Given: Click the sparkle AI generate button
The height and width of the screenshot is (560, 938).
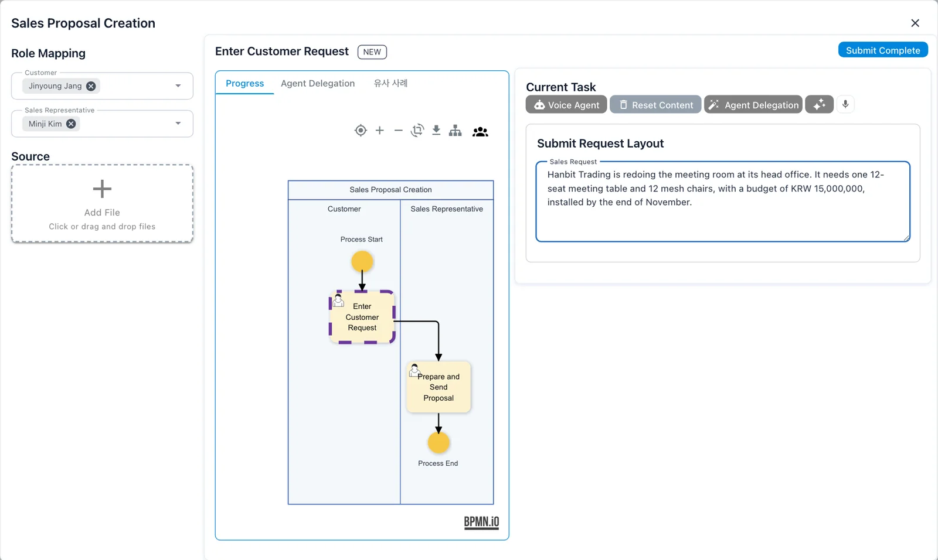Looking at the screenshot, I should point(819,104).
